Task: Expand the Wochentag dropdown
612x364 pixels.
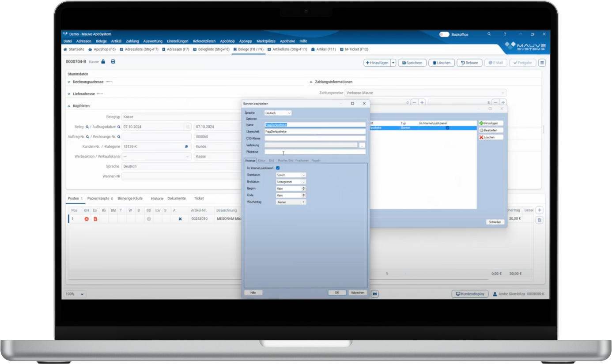Action: point(291,202)
